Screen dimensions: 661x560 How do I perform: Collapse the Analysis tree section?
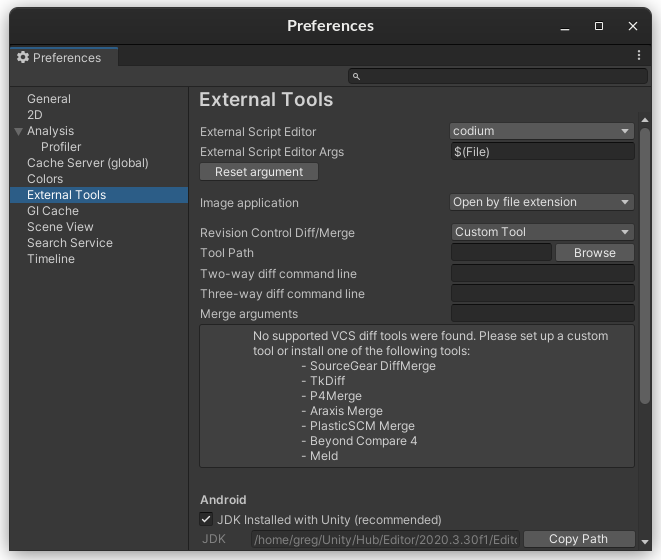tap(18, 131)
